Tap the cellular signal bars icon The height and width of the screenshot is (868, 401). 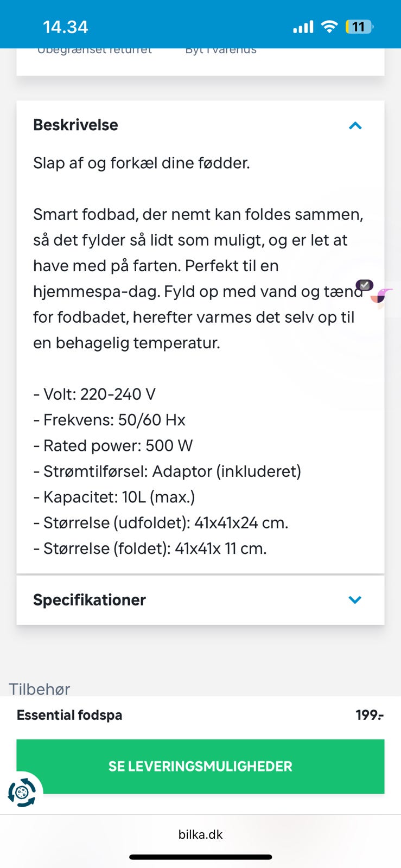[303, 27]
